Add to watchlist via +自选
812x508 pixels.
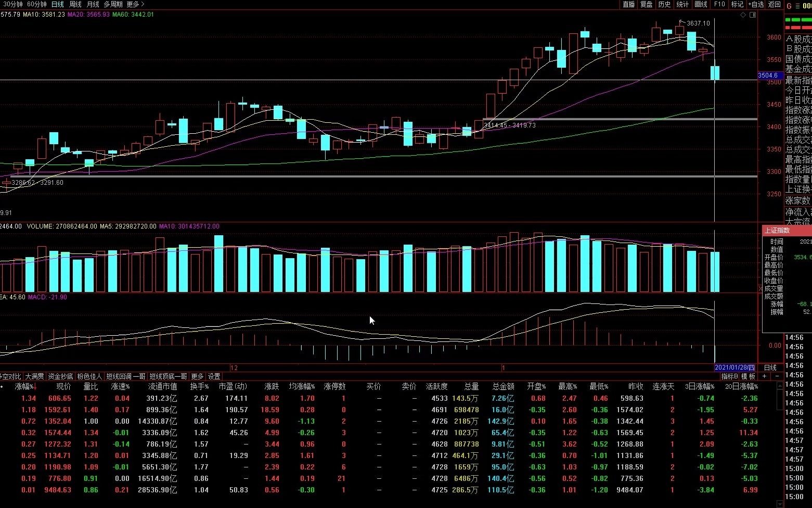click(756, 4)
